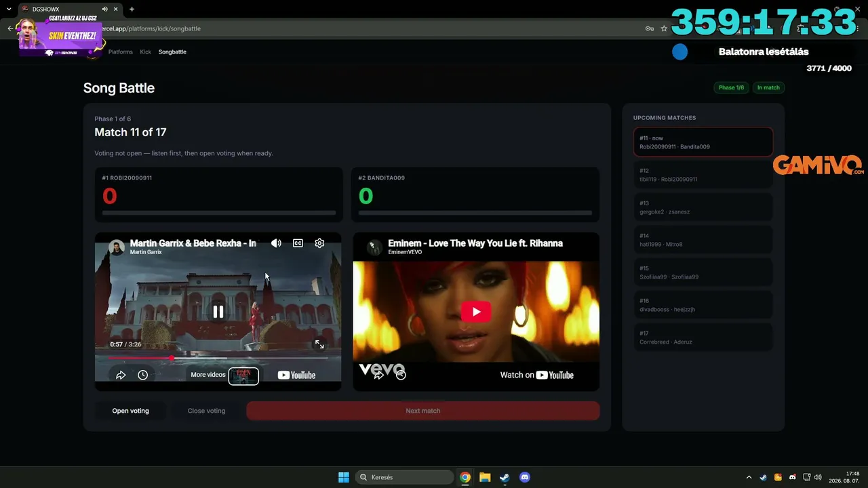Open YouTube logo on Martin Garrix player
868x488 pixels.
coord(296,375)
